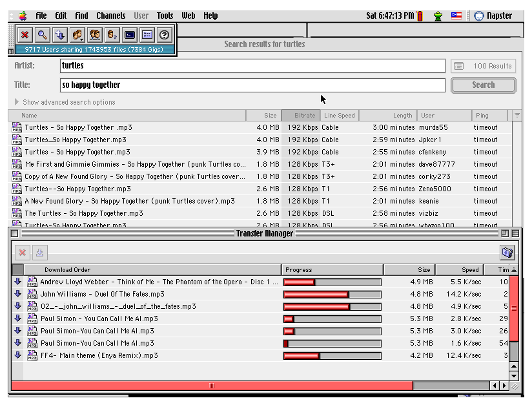Click folder icon at Transfer Manager right
Viewport: 532px width, 407px height.
[x=507, y=252]
